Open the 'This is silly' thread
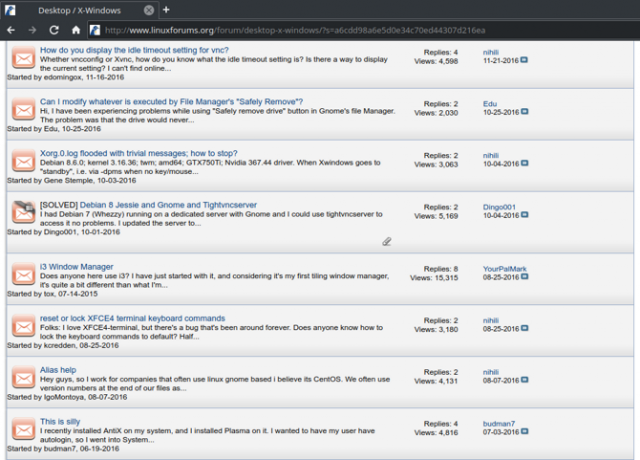The width and height of the screenshot is (640, 460). coord(60,422)
